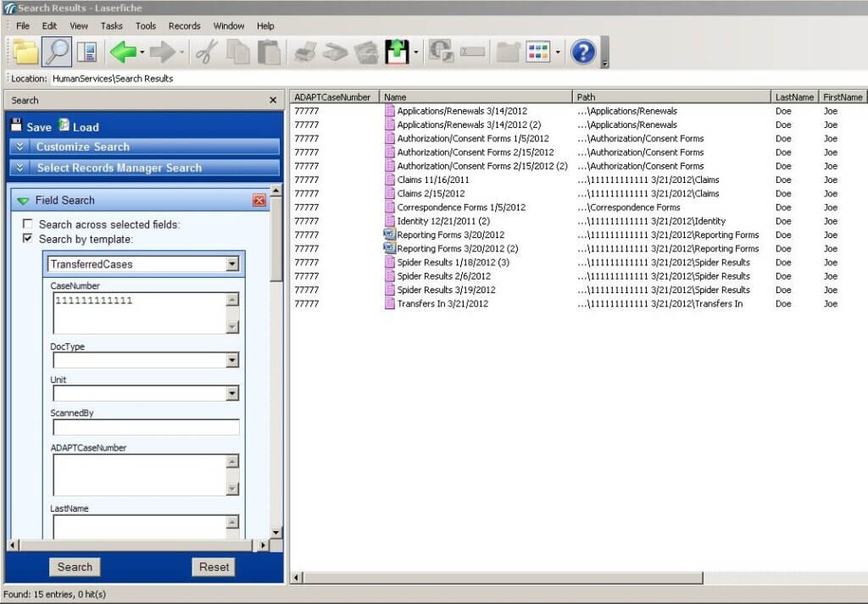The height and width of the screenshot is (604, 868).
Task: Open the Tasks menu
Action: 111,26
